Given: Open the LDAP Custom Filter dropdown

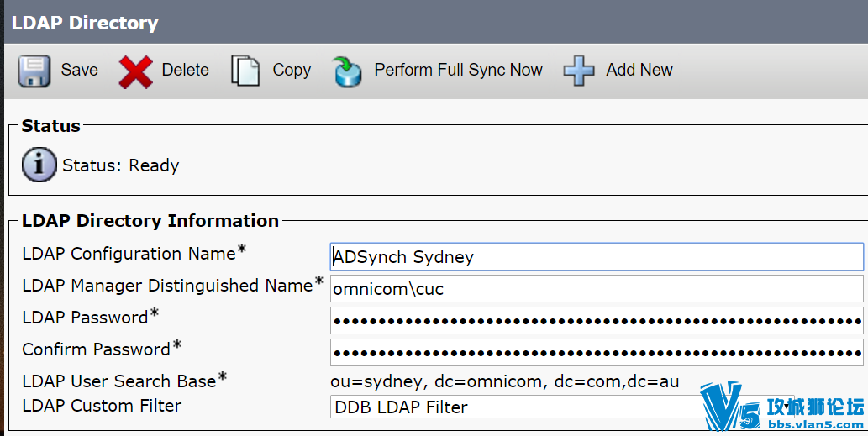Looking at the screenshot, I should pos(562,407).
